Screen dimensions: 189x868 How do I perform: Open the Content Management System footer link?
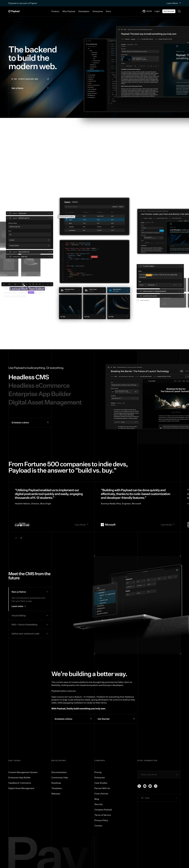coord(23,772)
